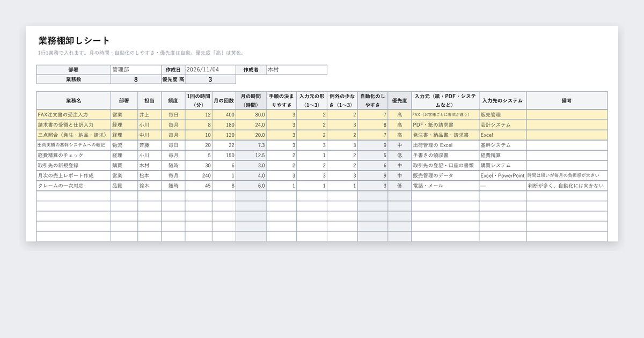Click the 頻度 column header
This screenshot has height=338, width=644.
point(173,100)
